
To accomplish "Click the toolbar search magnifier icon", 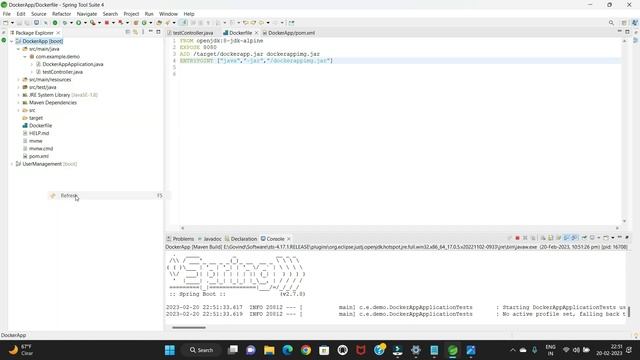I will pyautogui.click(x=611, y=23).
